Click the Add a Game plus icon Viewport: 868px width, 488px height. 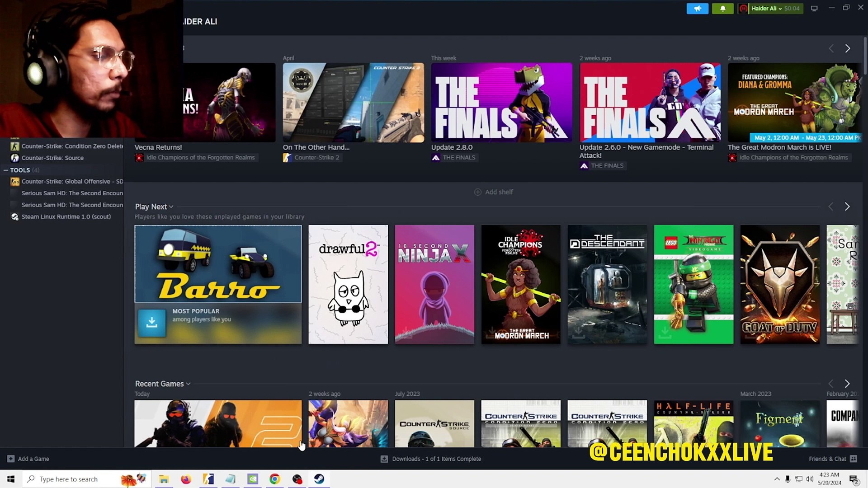coord(11,459)
